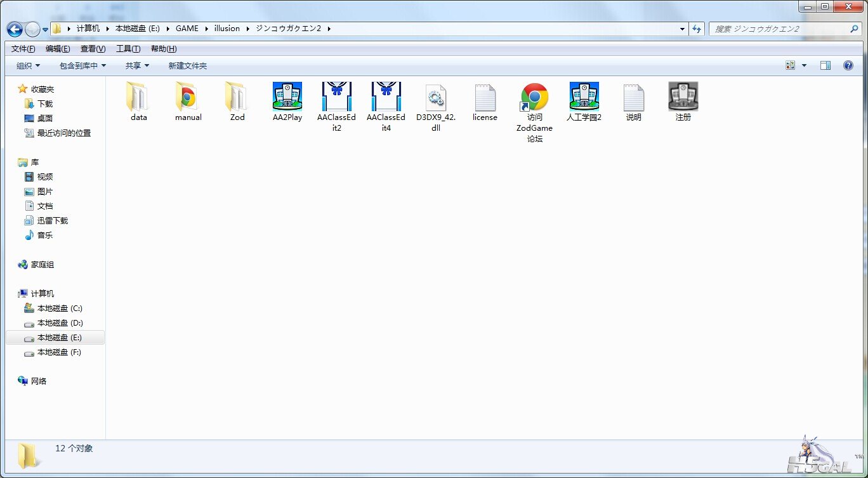Screen dimensions: 868x478
Task: Open the 工具(T) menu
Action: (128, 49)
